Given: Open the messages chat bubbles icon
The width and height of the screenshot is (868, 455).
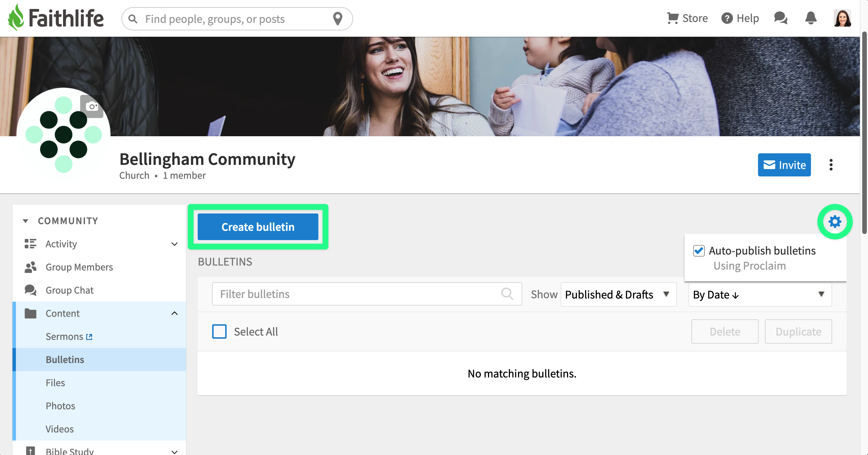Looking at the screenshot, I should [780, 18].
